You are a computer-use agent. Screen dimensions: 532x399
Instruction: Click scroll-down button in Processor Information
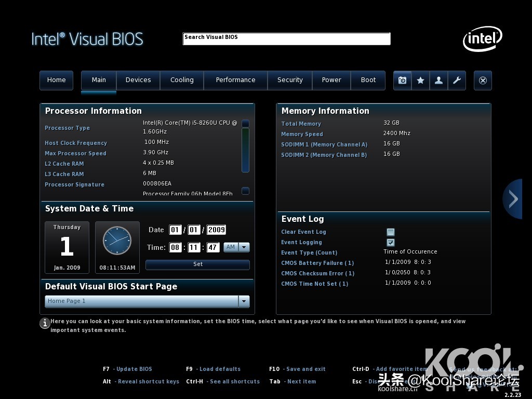coord(245,191)
